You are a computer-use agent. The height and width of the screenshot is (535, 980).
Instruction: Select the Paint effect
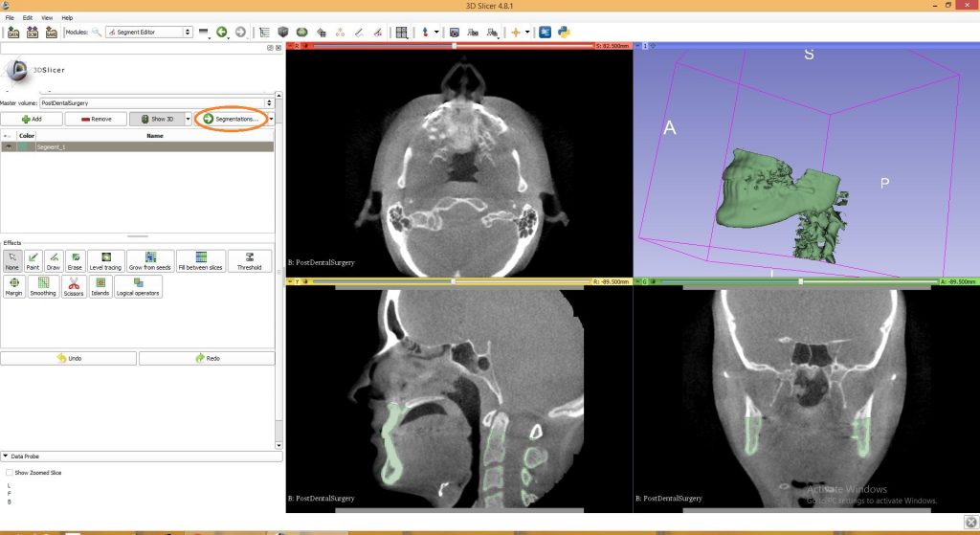coord(33,260)
